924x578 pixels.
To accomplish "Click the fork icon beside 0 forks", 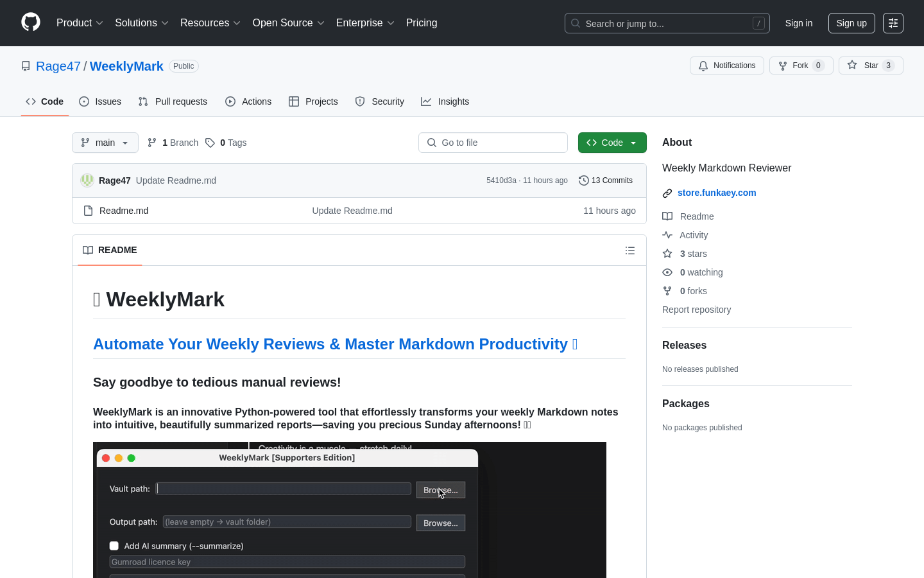I will [667, 291].
